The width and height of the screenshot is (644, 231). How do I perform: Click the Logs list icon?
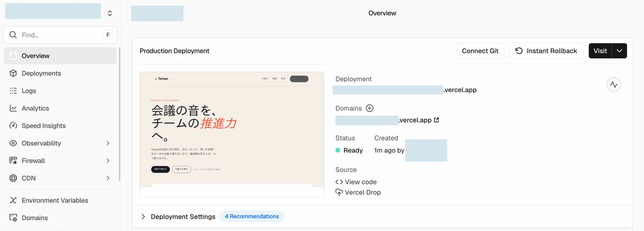click(13, 91)
